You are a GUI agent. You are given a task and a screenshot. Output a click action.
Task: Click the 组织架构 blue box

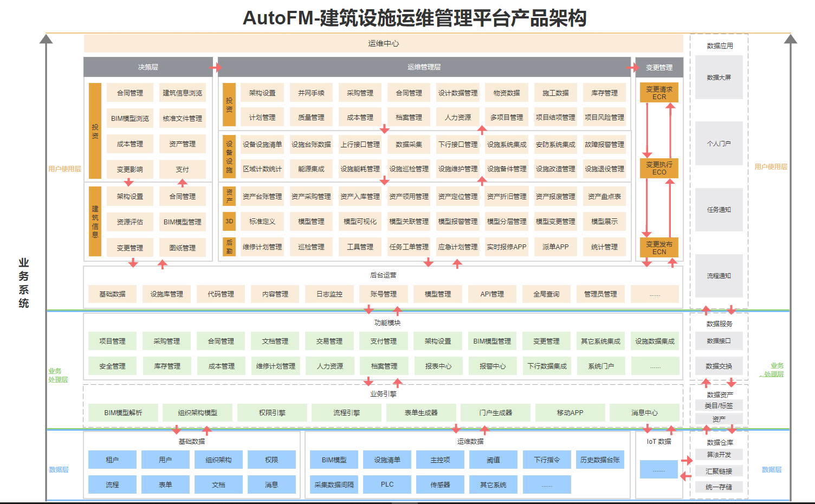click(x=218, y=460)
